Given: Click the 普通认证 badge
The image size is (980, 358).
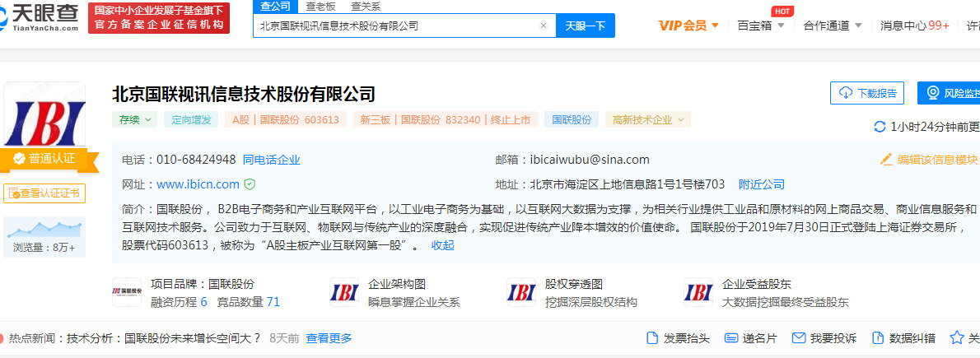Looking at the screenshot, I should click(44, 159).
